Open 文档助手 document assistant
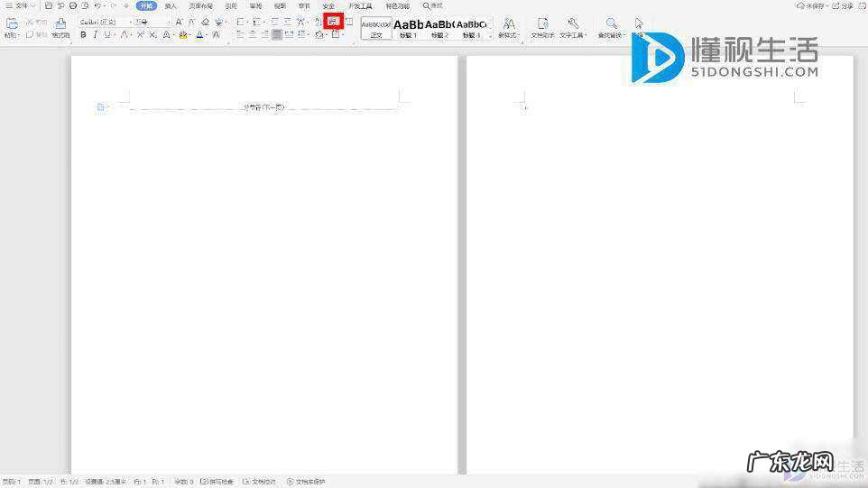Screen dimensions: 868x488 point(542,28)
